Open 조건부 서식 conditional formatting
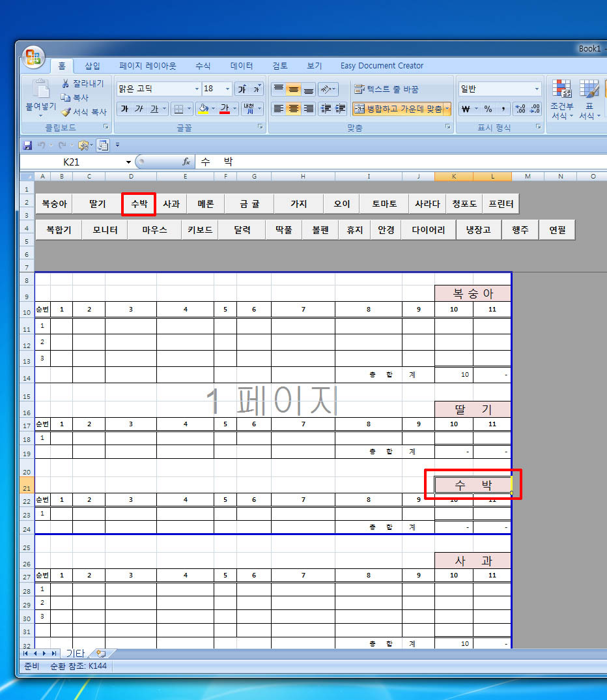The width and height of the screenshot is (607, 700). [561, 100]
